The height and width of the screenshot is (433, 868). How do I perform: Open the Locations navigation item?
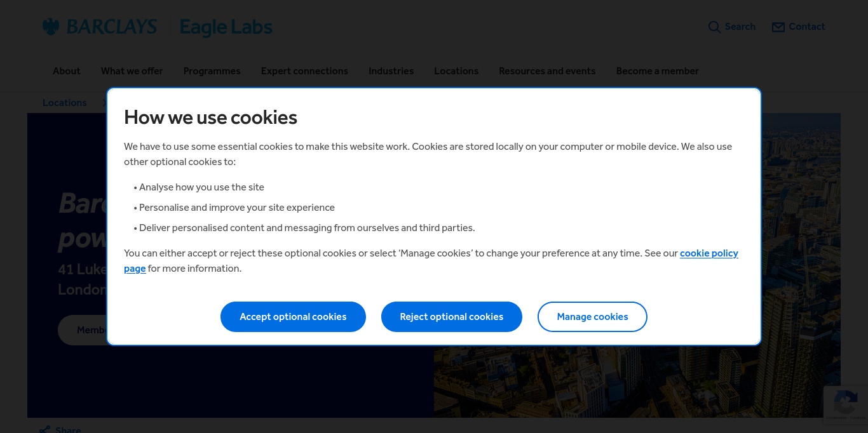pos(456,71)
